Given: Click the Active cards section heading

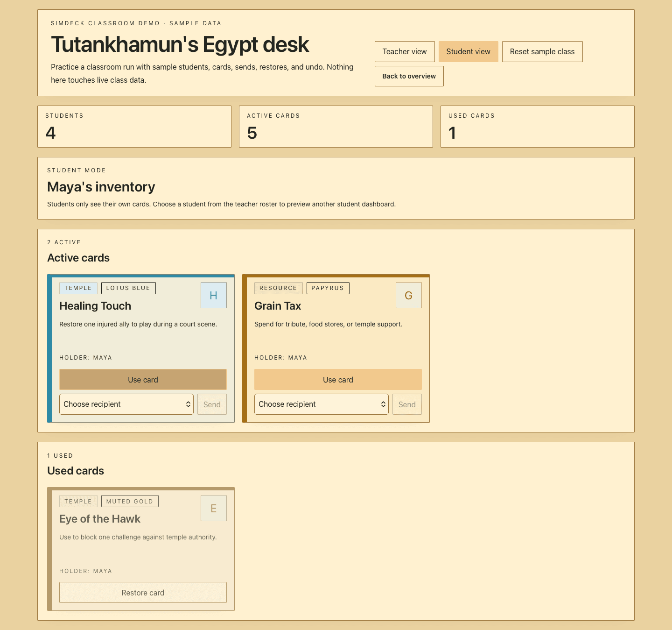Looking at the screenshot, I should pos(78,258).
